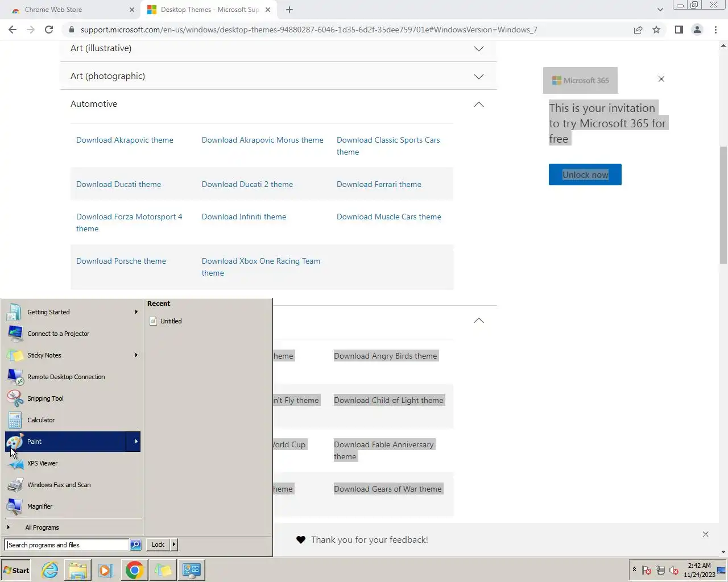Download Muscle Cars theme link

(x=389, y=217)
